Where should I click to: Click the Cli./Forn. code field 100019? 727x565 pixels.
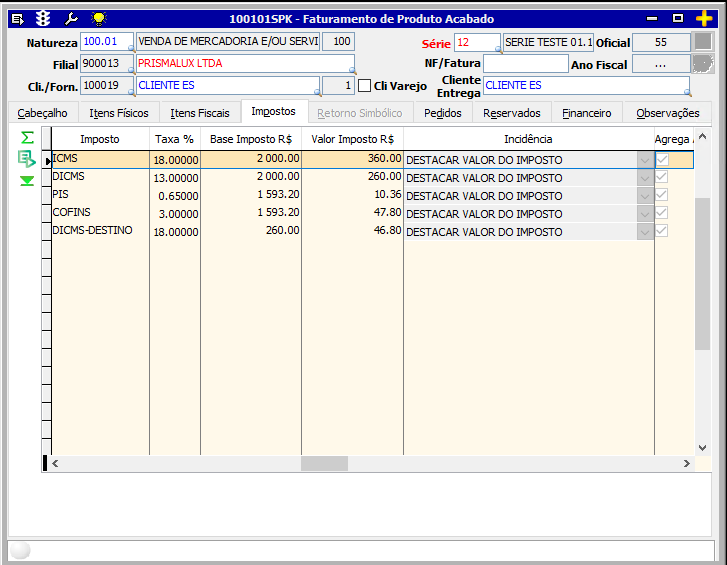point(107,85)
